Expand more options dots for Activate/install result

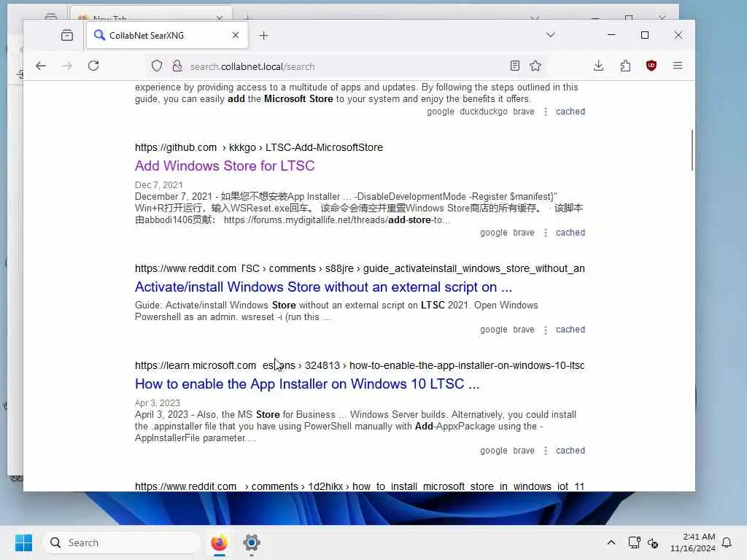click(546, 330)
